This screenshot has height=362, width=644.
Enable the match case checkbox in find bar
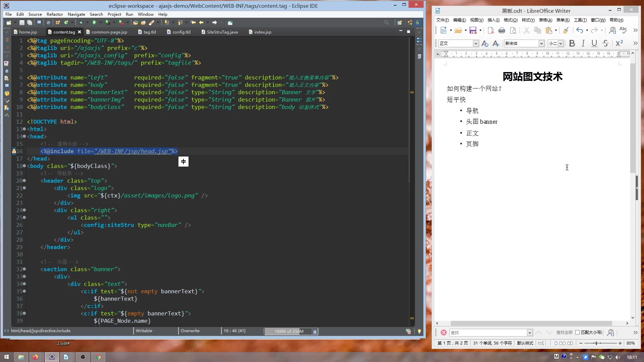click(577, 333)
